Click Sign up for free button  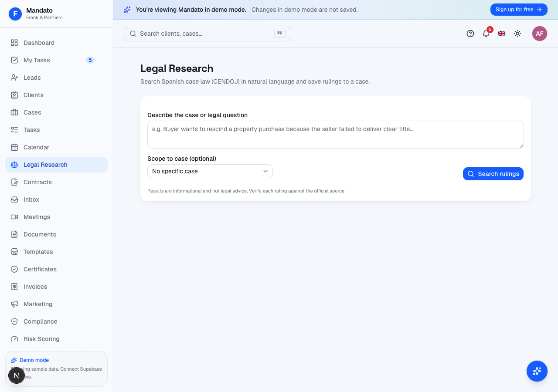coord(519,10)
